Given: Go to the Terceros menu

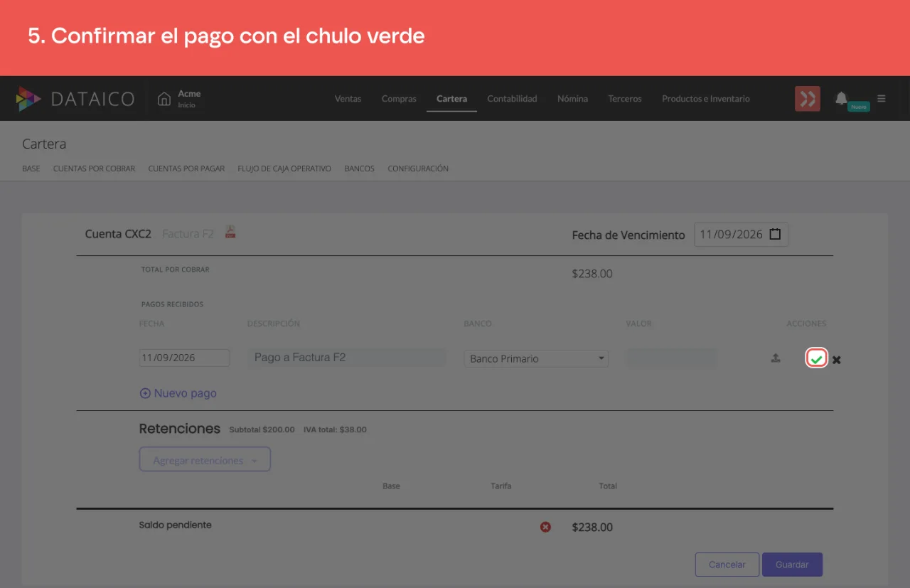Looking at the screenshot, I should click(x=625, y=99).
